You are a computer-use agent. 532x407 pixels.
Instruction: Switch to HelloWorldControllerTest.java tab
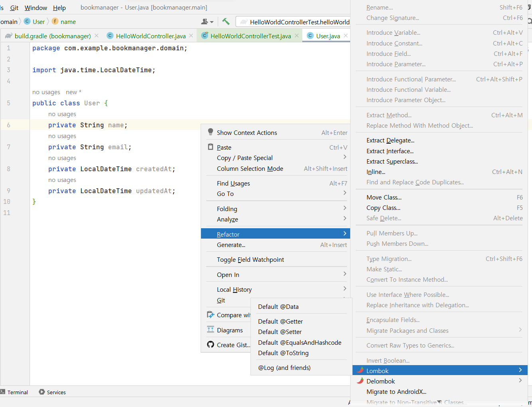coord(250,36)
